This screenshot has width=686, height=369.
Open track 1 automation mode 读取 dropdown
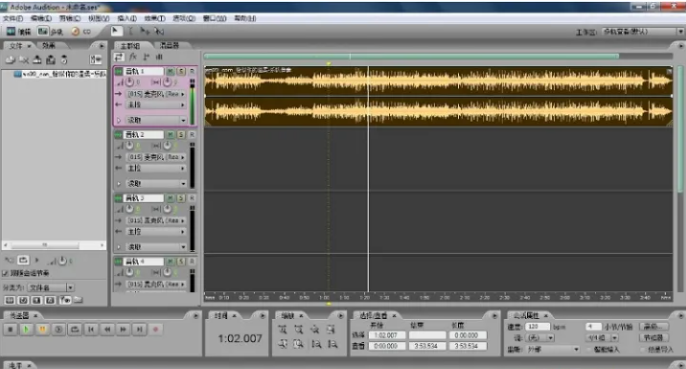click(x=156, y=120)
